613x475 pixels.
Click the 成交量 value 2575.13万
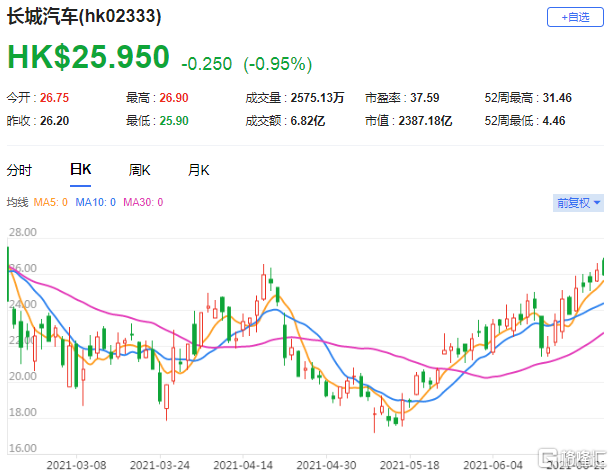317,98
